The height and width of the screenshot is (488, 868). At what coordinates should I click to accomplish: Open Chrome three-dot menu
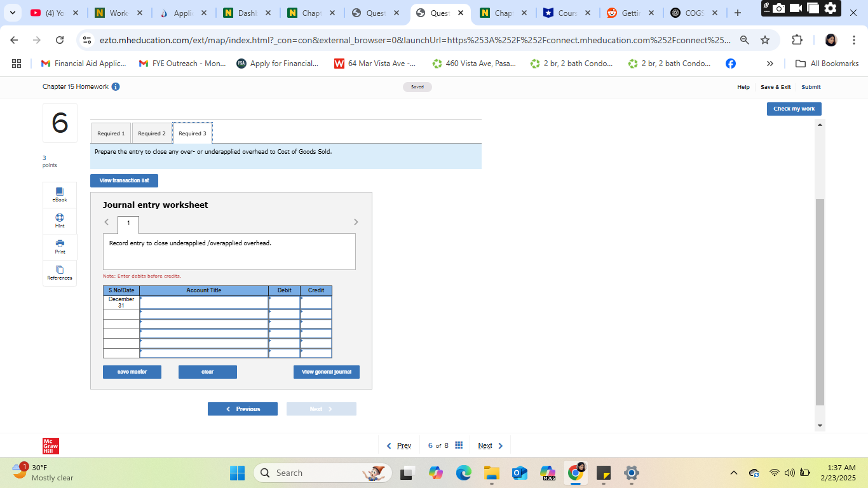[854, 40]
